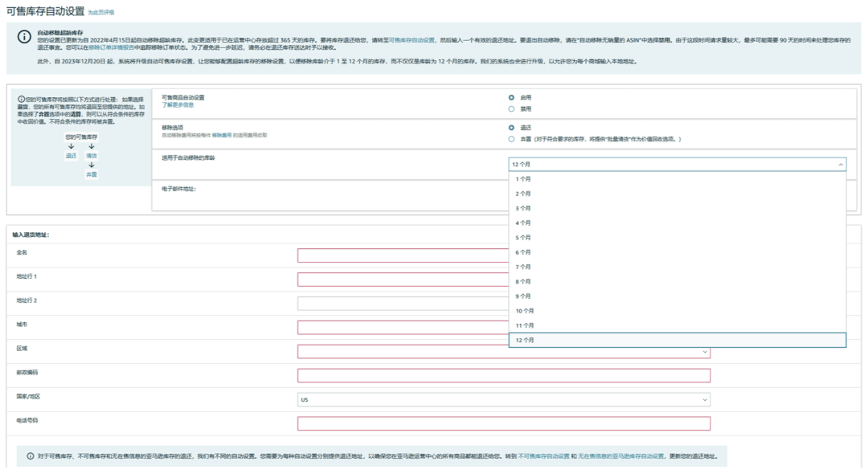Viewport: 868px width, 474px height.
Task: Click the info icon in the top banner
Action: [x=23, y=36]
